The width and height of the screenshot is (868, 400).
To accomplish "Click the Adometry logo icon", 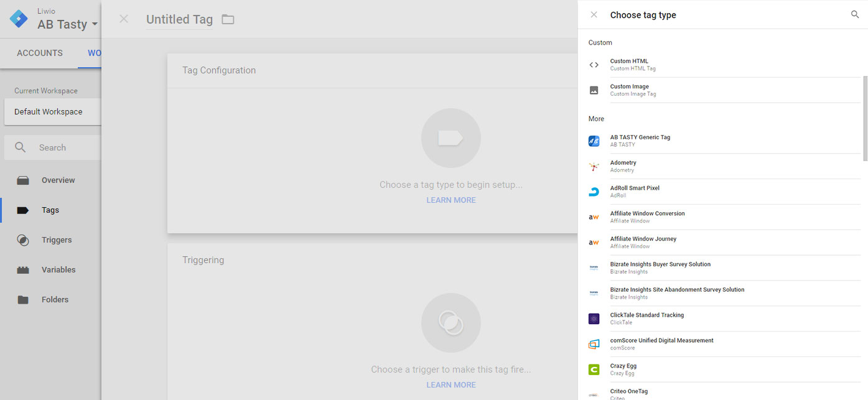I will [x=594, y=167].
